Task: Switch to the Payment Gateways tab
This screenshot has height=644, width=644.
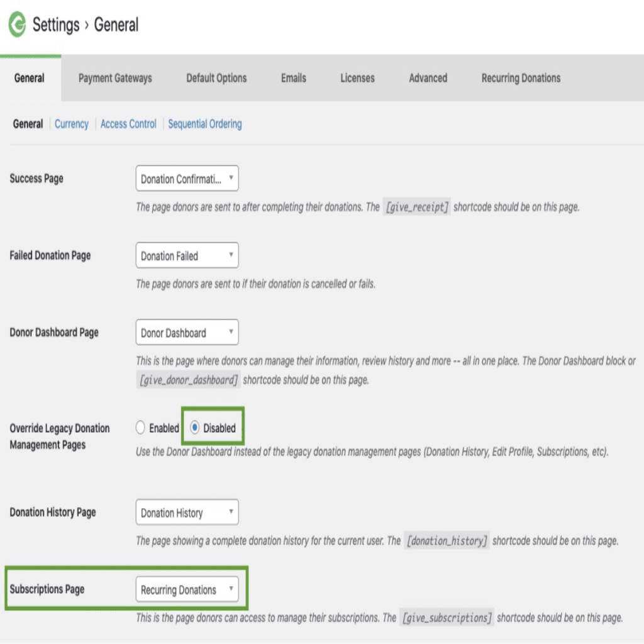Action: pyautogui.click(x=115, y=78)
